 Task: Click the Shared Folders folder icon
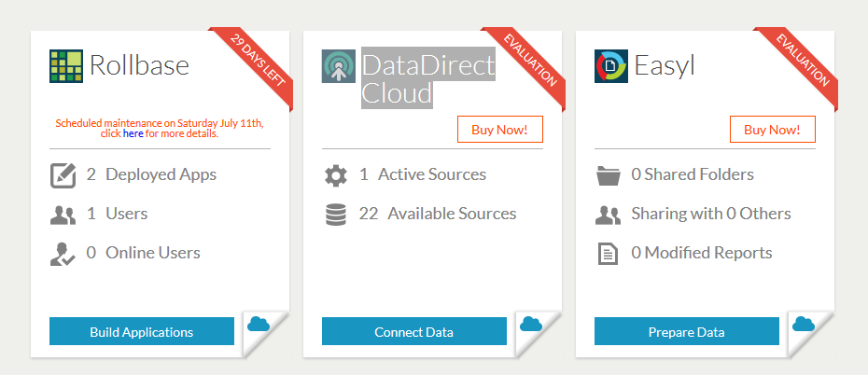tap(608, 174)
